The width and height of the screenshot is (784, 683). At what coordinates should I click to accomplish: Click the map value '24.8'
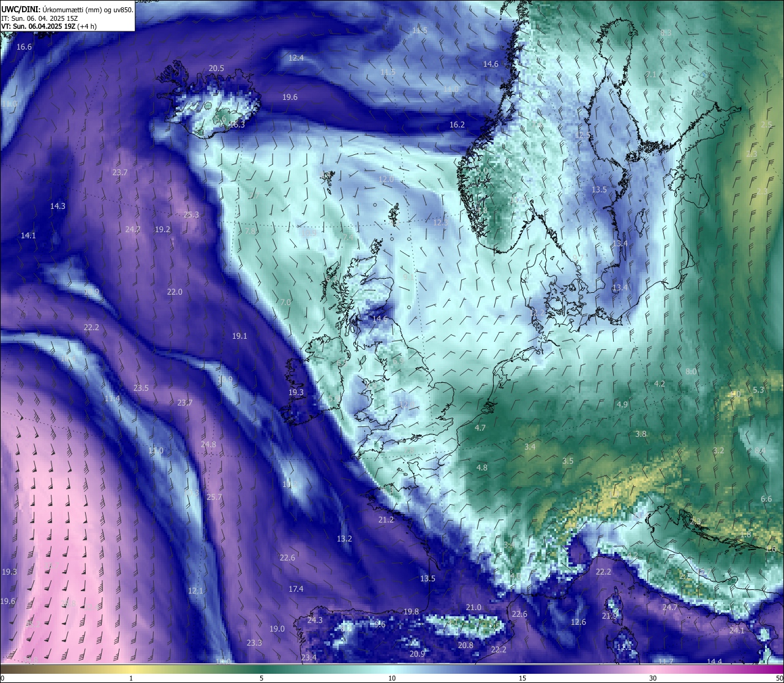click(208, 444)
